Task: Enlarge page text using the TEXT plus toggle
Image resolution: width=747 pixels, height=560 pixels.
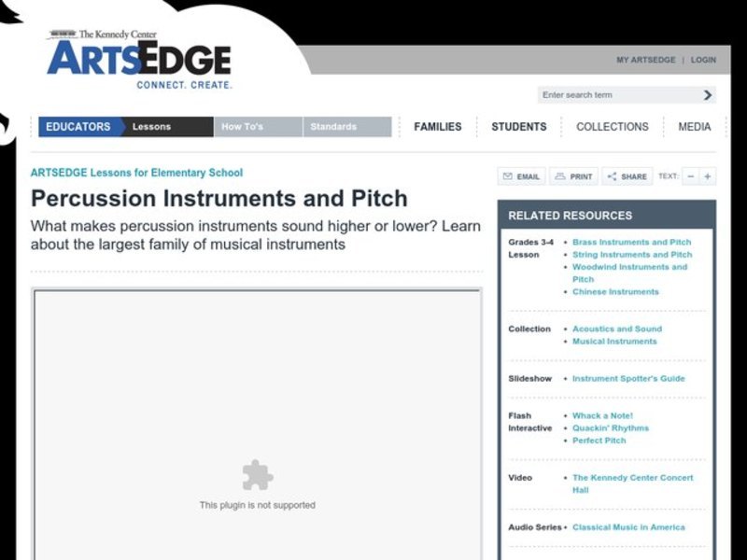Action: coord(708,176)
